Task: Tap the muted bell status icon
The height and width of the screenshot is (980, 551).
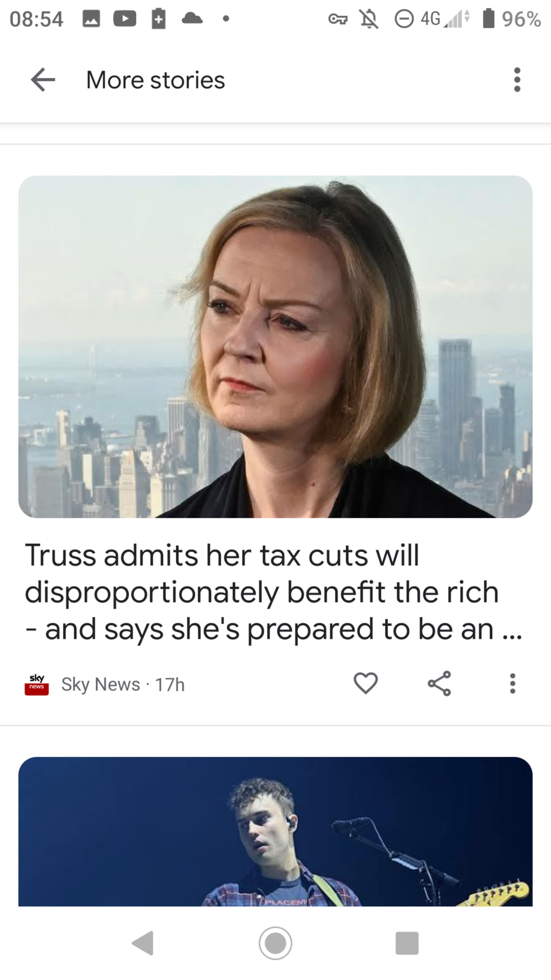Action: 369,19
